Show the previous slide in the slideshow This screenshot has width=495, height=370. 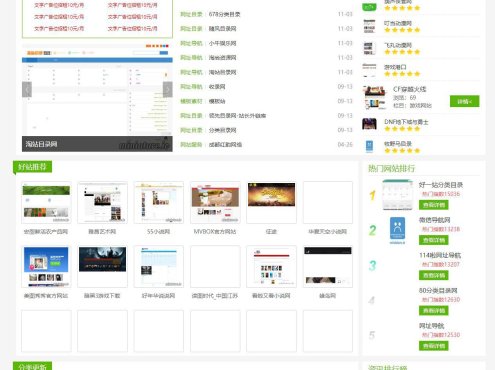[27, 89]
